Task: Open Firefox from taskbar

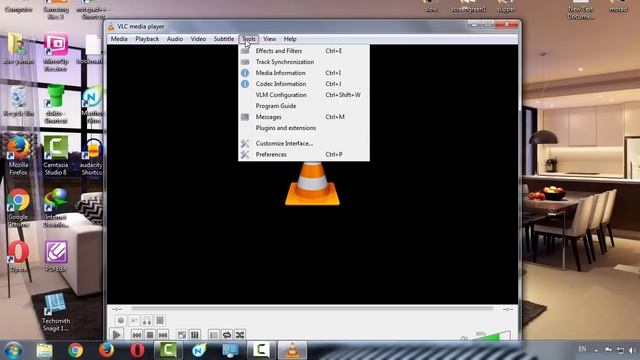Action: 106,350
